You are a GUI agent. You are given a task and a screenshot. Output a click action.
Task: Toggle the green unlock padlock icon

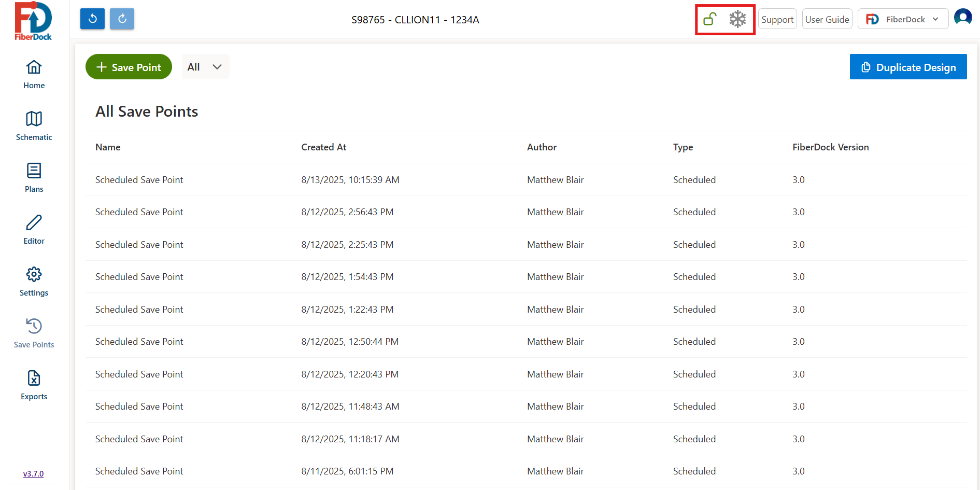(x=709, y=19)
